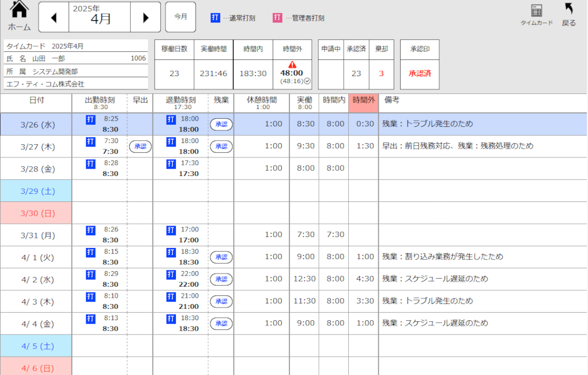The height and width of the screenshot is (375, 588).
Task: Click the 4:30 overtime value
Action: click(x=365, y=279)
